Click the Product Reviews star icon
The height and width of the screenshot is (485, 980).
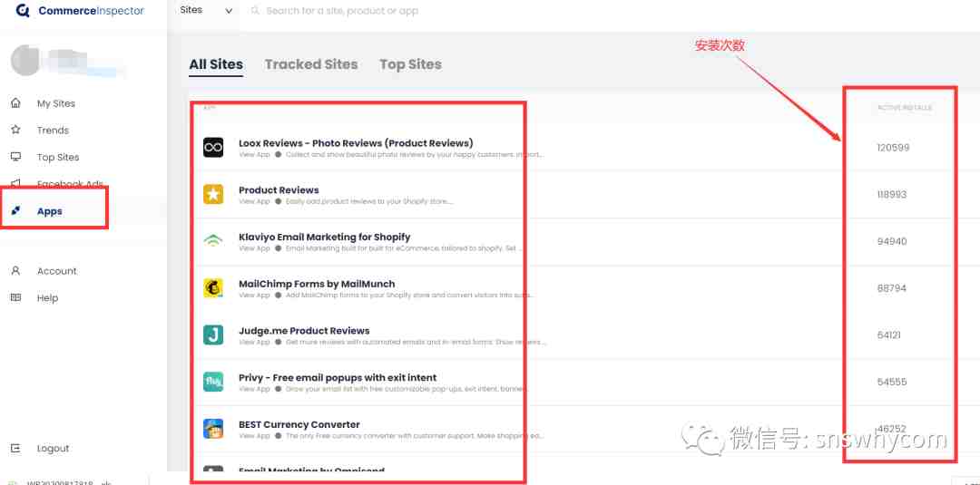213,194
